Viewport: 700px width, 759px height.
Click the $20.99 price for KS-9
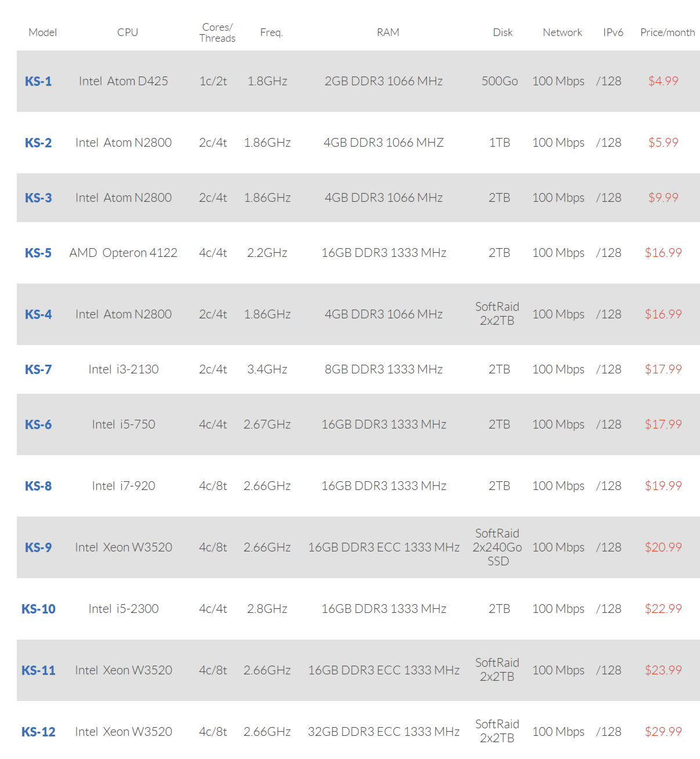(x=663, y=547)
